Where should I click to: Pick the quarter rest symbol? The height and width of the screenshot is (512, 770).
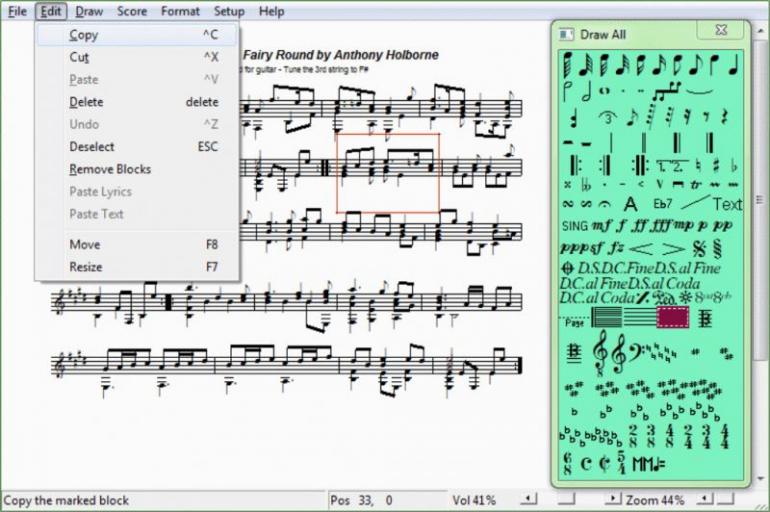coord(724,117)
